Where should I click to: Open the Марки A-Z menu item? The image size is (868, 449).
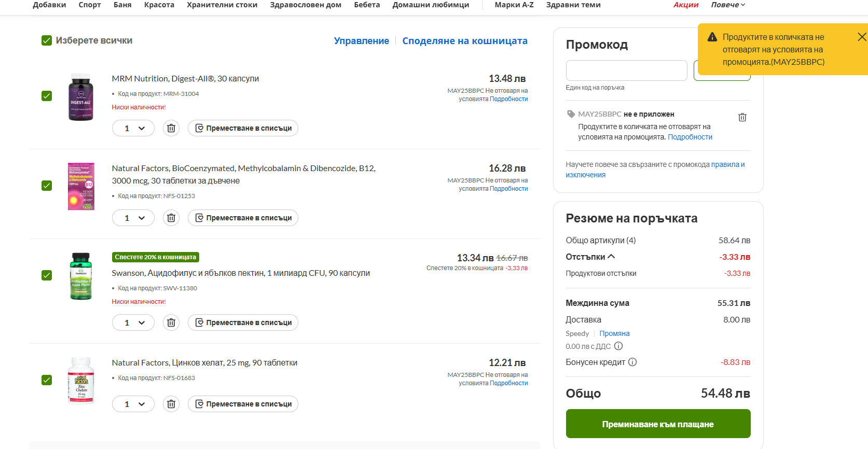point(514,5)
